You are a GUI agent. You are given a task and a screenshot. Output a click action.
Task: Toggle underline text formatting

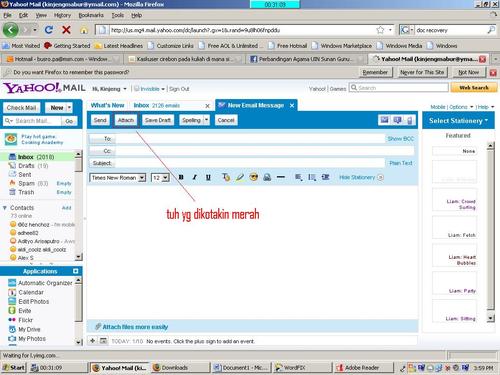point(208,177)
